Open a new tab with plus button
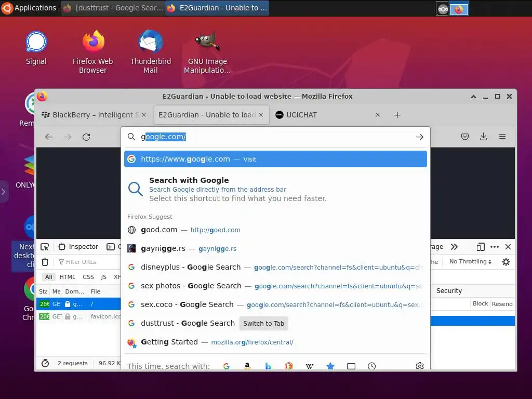The image size is (532, 399). coord(397,115)
